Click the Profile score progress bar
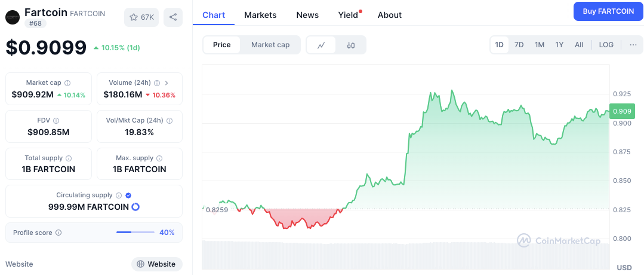 click(x=135, y=233)
